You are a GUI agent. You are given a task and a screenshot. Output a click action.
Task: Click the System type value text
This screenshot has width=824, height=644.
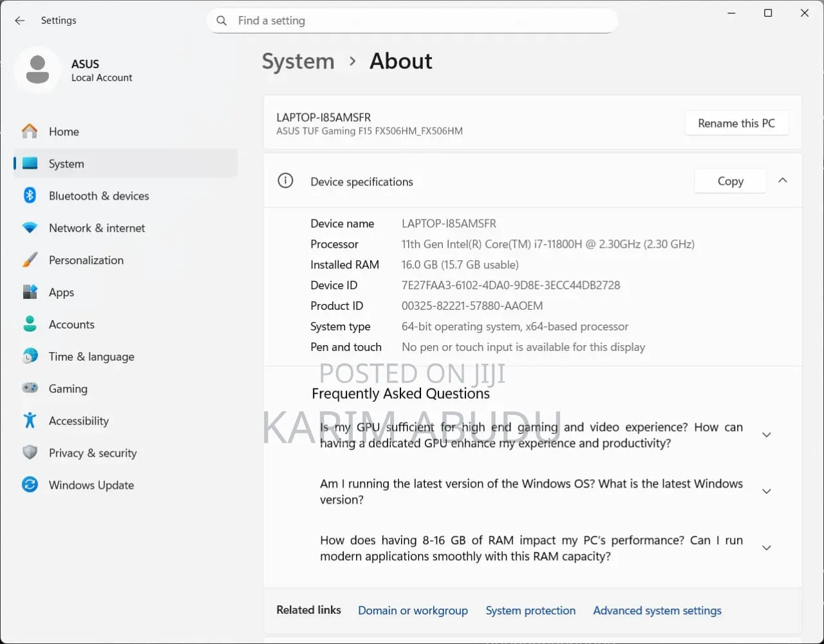tap(515, 327)
